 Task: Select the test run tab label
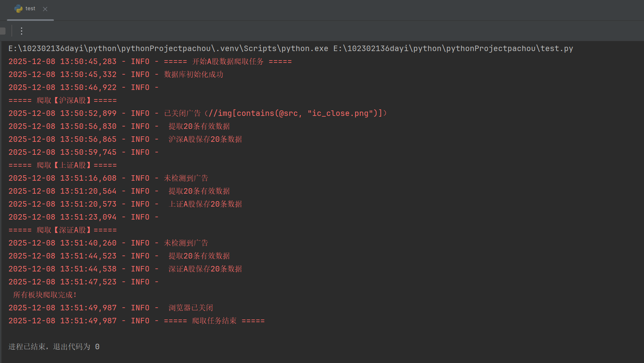(31, 9)
